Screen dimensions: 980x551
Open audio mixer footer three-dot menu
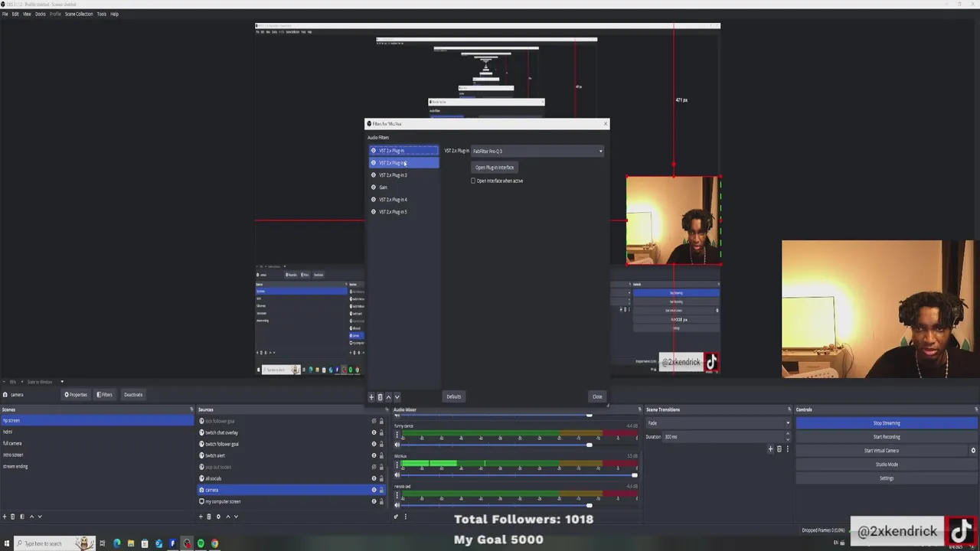click(x=405, y=517)
